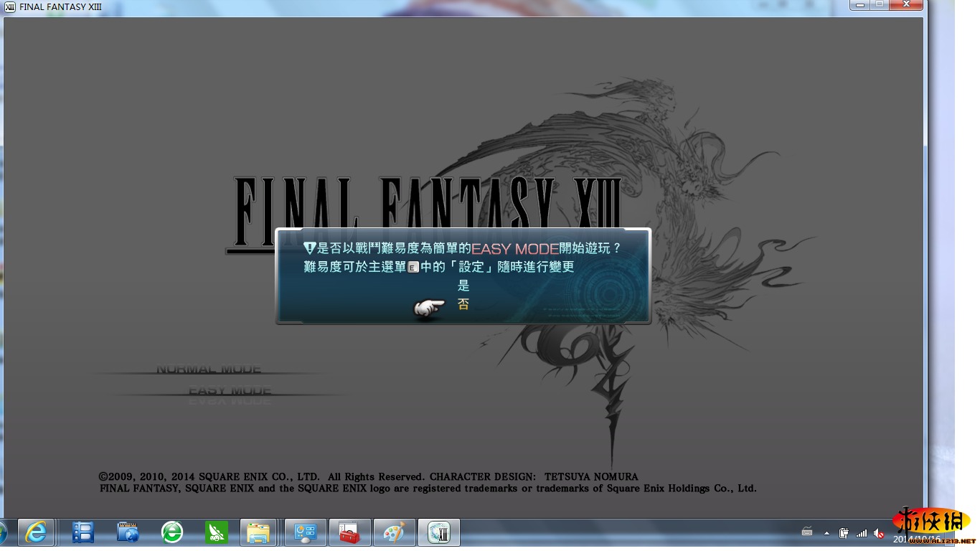Maximize the FINAL FANTASY XIII window
980x551 pixels.
[879, 4]
